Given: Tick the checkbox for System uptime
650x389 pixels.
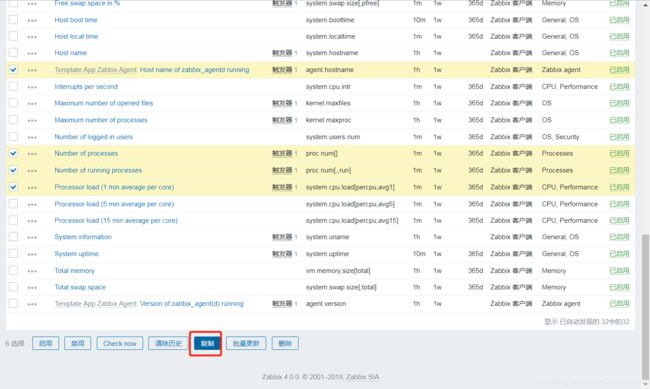Looking at the screenshot, I should pyautogui.click(x=13, y=253).
